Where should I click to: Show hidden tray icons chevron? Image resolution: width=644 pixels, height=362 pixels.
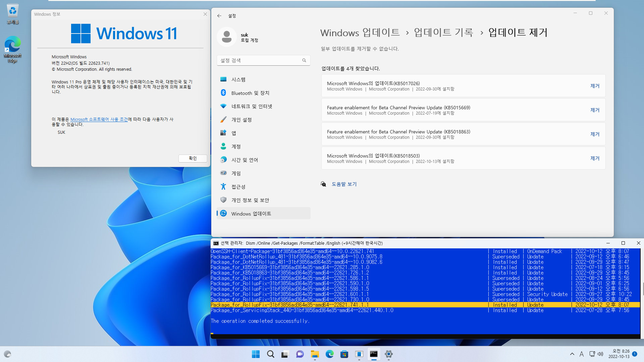tap(572, 354)
